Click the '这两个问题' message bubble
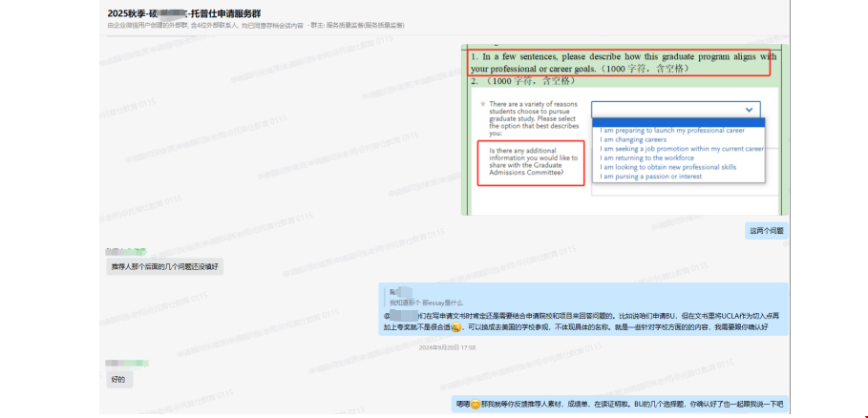 tap(766, 231)
